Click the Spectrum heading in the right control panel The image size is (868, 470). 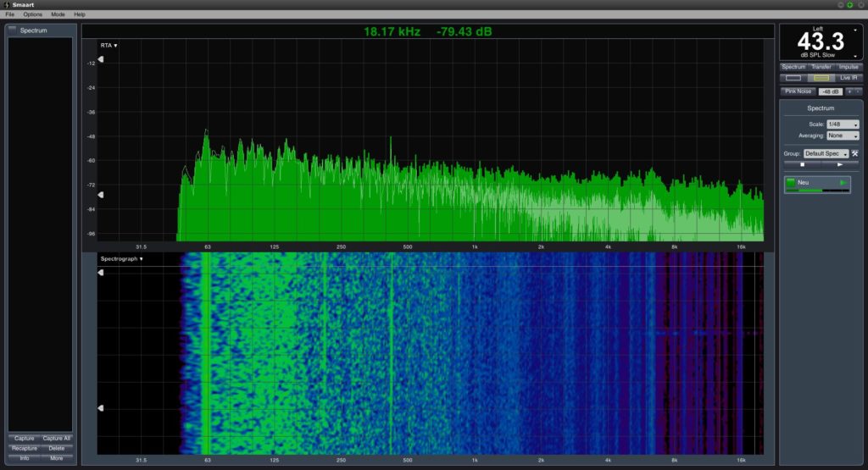[x=821, y=108]
